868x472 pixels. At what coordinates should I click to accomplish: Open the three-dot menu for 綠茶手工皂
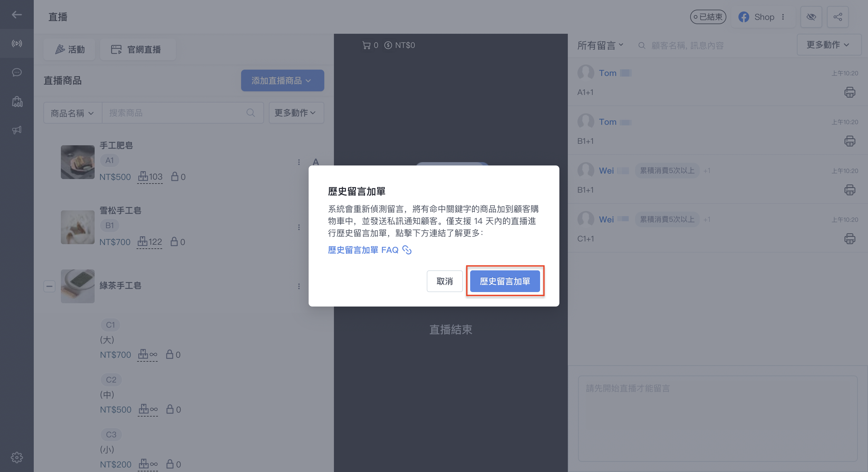pyautogui.click(x=299, y=286)
